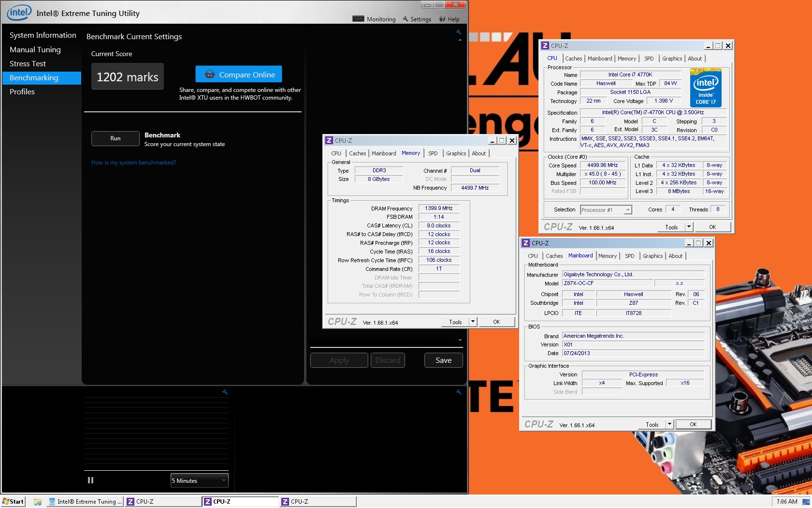Click OK in CPU-Z Memory window
This screenshot has width=812, height=508.
point(496,322)
